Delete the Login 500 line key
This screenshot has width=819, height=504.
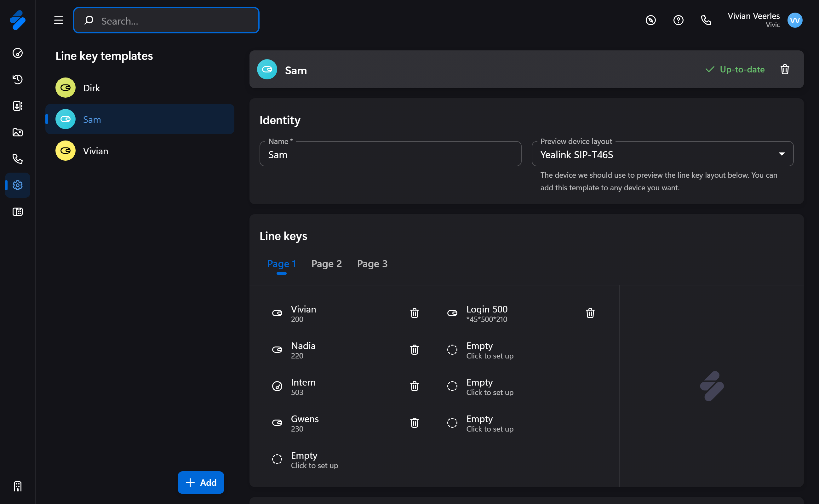590,313
